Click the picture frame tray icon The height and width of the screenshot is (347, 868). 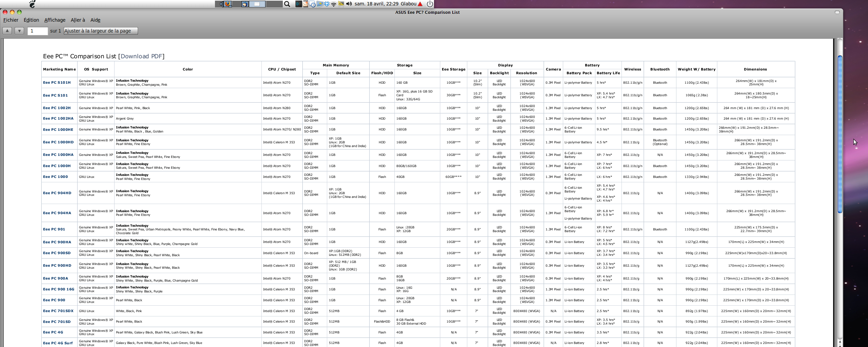pos(320,4)
